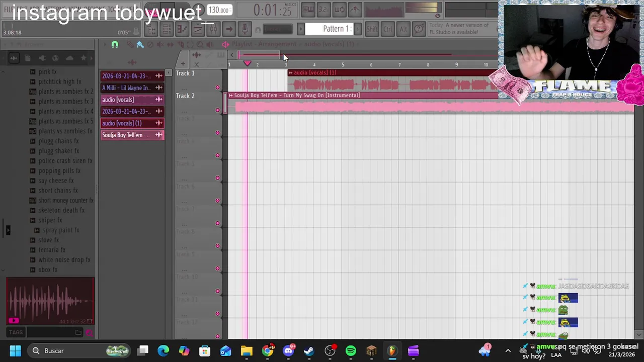Click the Track 1 header label
Viewport: 644px width, 362px height.
(185, 73)
